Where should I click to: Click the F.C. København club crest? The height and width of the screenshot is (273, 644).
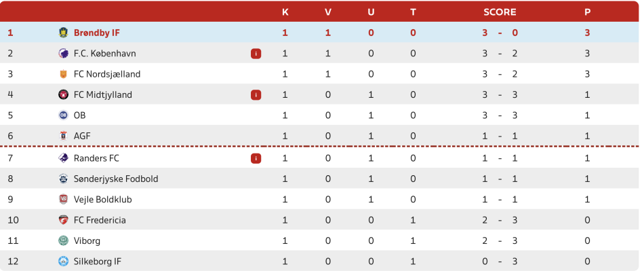63,54
